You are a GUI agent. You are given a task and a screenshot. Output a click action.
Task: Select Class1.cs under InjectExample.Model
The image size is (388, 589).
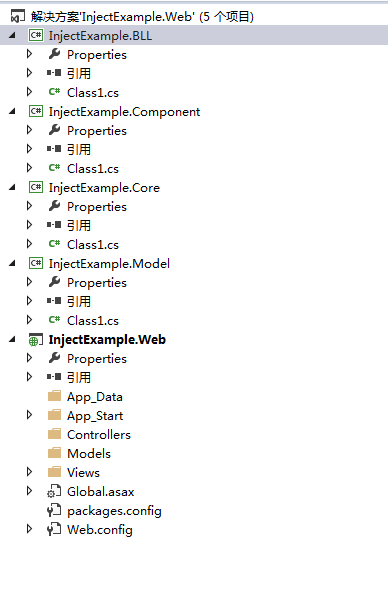click(x=93, y=320)
